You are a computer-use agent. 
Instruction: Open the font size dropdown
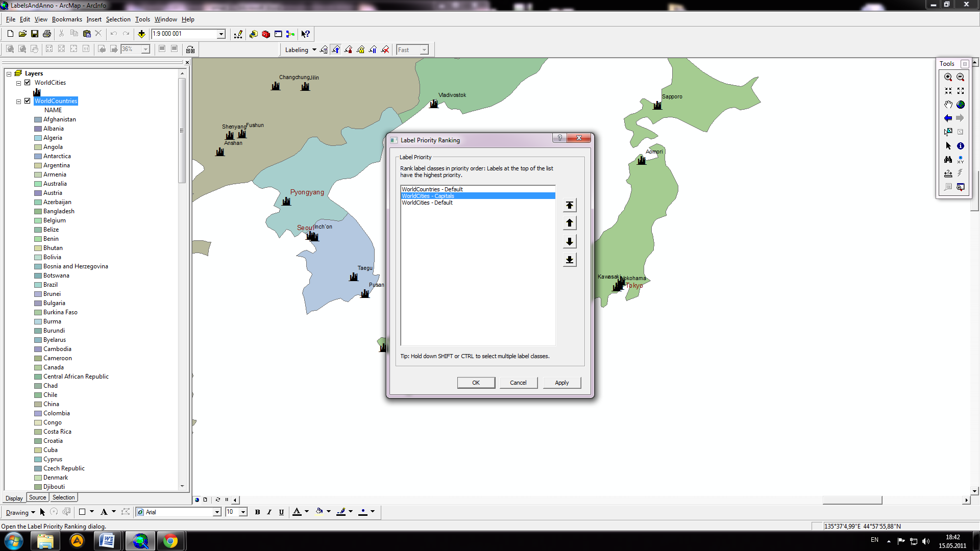pos(243,512)
